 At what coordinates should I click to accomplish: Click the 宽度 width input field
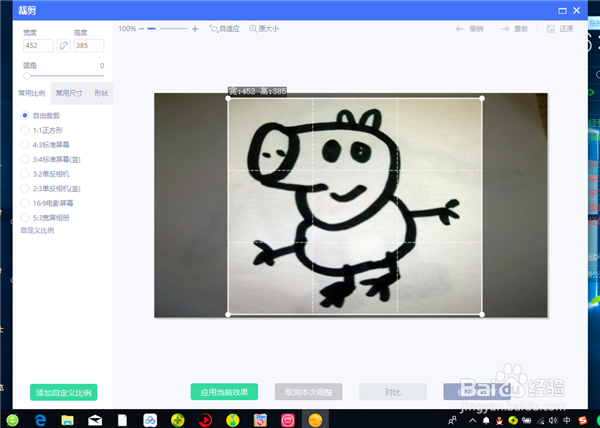(x=38, y=46)
